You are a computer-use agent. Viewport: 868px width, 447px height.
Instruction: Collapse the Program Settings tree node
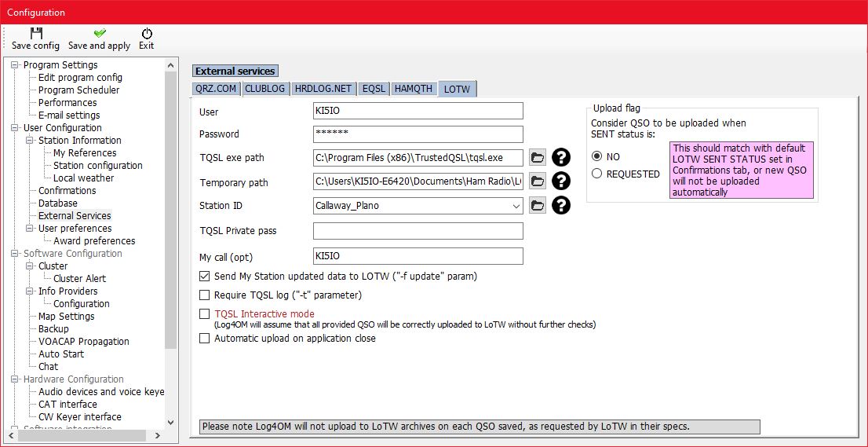coord(14,64)
